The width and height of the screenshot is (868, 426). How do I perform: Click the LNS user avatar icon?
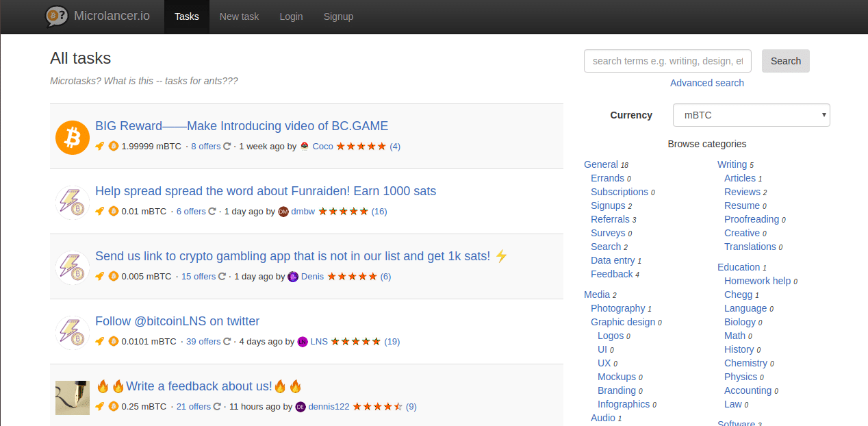(x=303, y=341)
